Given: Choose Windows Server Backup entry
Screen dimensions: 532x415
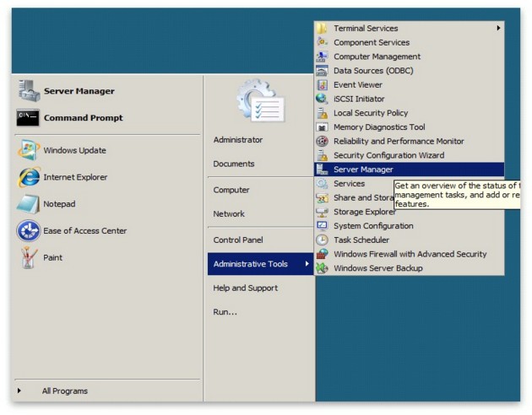Looking at the screenshot, I should [410, 268].
